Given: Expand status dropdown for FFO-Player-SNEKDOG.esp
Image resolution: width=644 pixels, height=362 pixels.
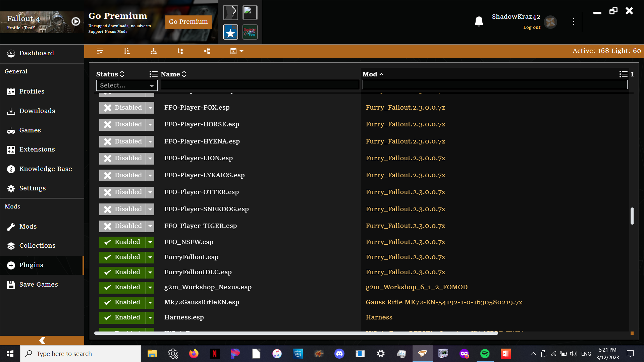Looking at the screenshot, I should (150, 209).
